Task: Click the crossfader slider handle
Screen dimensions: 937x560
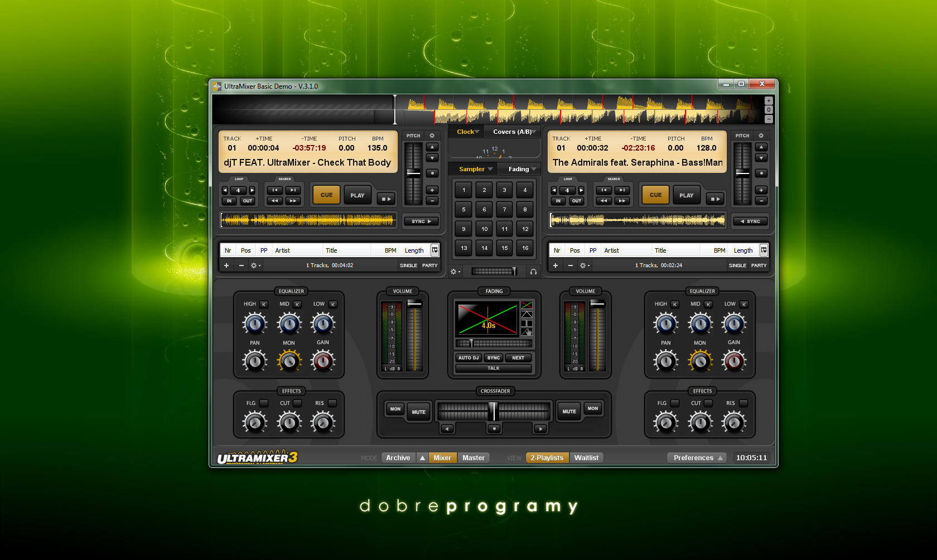Action: click(493, 412)
